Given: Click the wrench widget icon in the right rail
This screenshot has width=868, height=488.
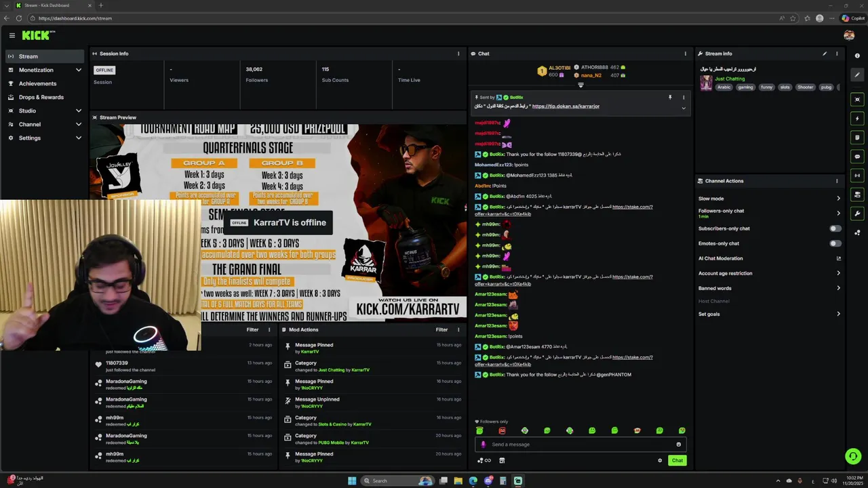Looking at the screenshot, I should click(x=857, y=213).
